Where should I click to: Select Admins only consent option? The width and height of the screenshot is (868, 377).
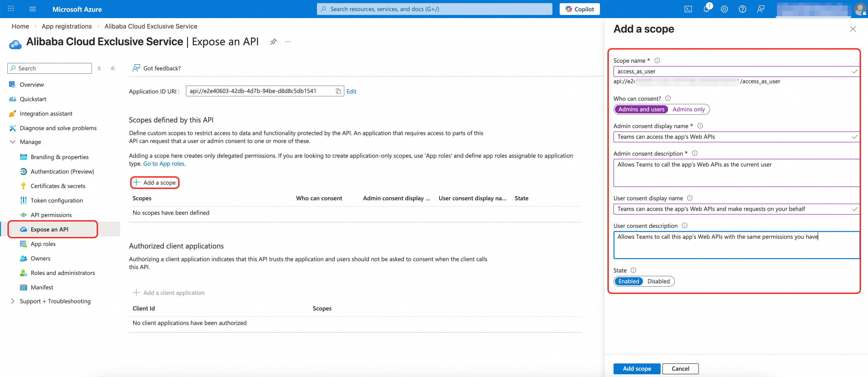(688, 109)
